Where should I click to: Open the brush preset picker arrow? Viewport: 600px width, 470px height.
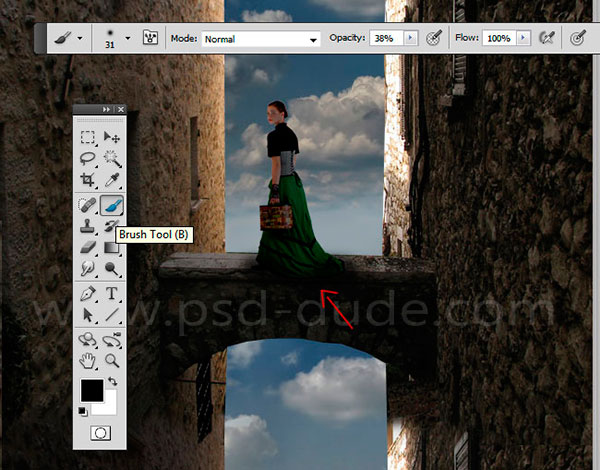[x=128, y=38]
